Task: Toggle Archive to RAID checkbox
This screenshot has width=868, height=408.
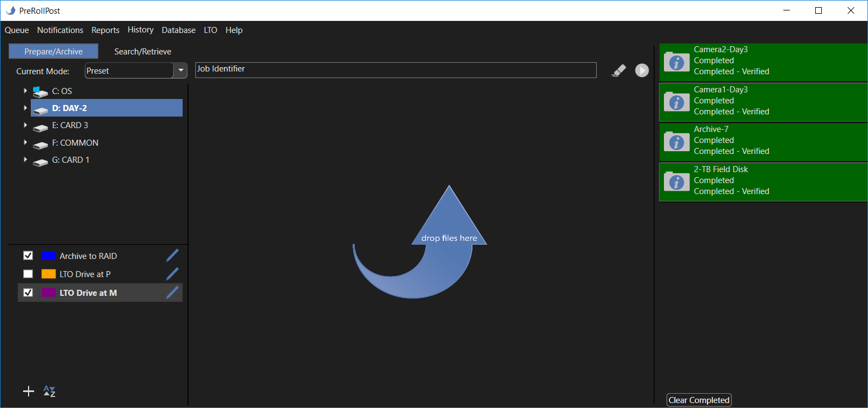Action: click(x=28, y=256)
